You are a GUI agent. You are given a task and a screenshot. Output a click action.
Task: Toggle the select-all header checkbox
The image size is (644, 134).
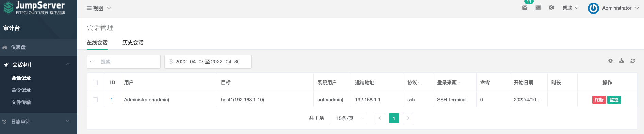[x=95, y=83]
